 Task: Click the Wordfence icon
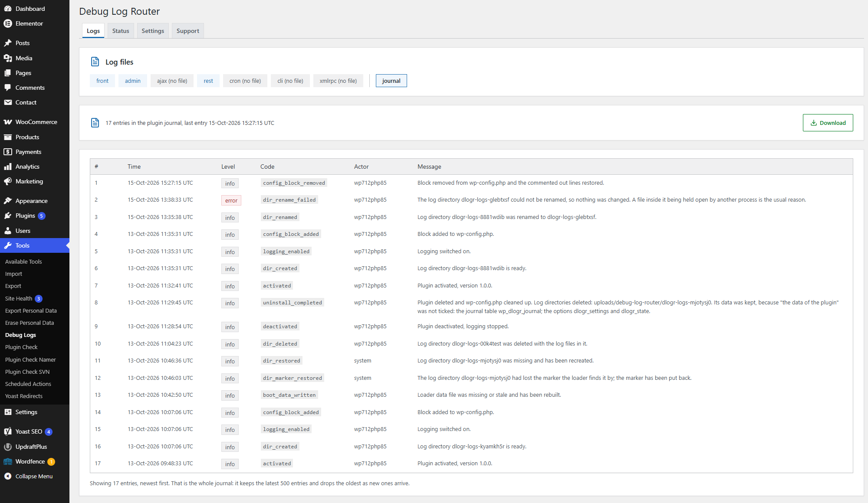pos(8,461)
